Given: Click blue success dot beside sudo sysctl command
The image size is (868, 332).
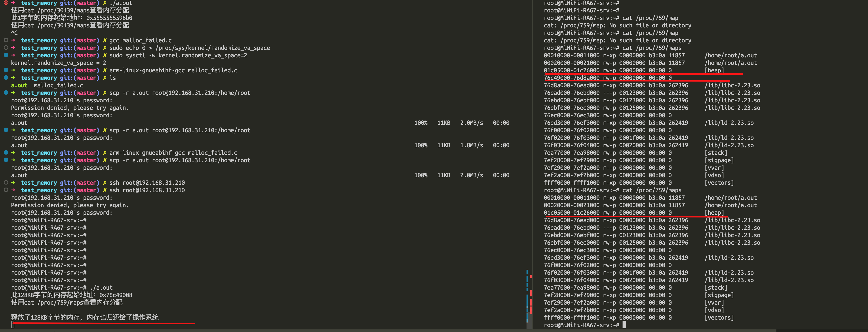Looking at the screenshot, I should point(6,55).
